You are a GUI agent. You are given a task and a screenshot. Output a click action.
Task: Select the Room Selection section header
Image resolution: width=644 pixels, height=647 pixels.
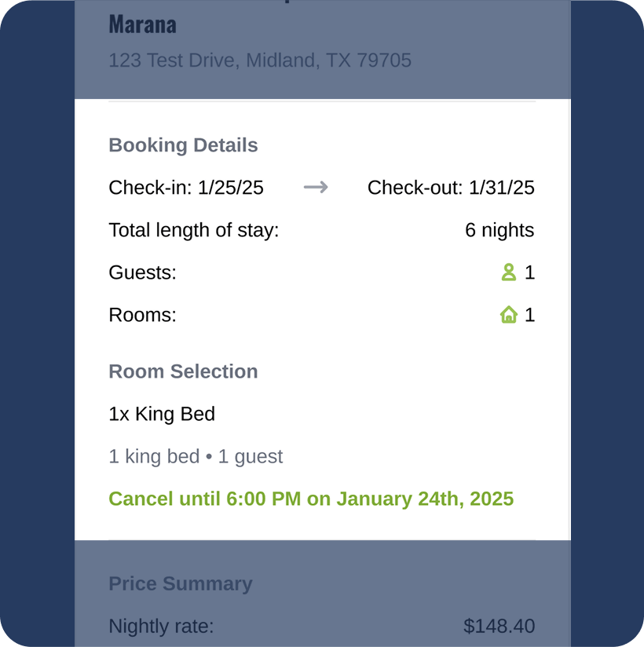[183, 371]
